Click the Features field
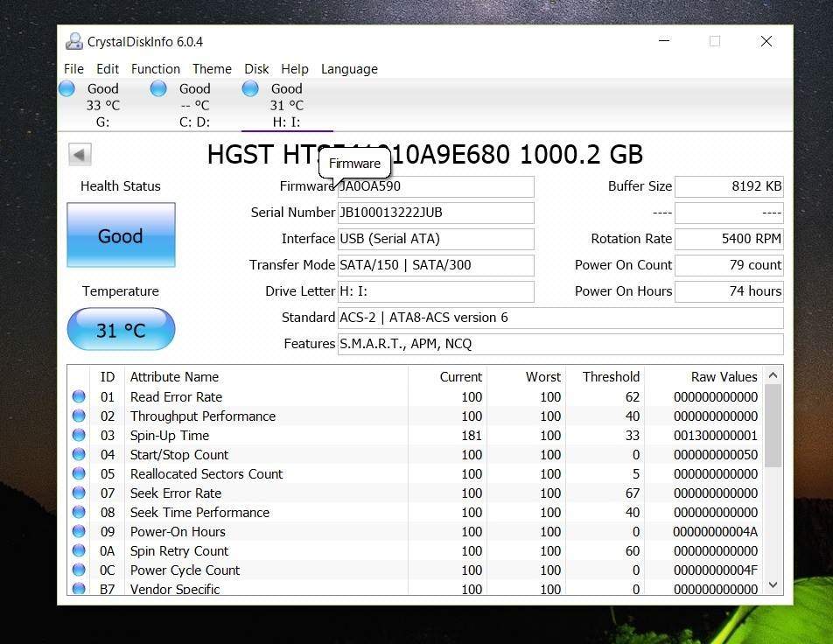The image size is (833, 644). (561, 344)
